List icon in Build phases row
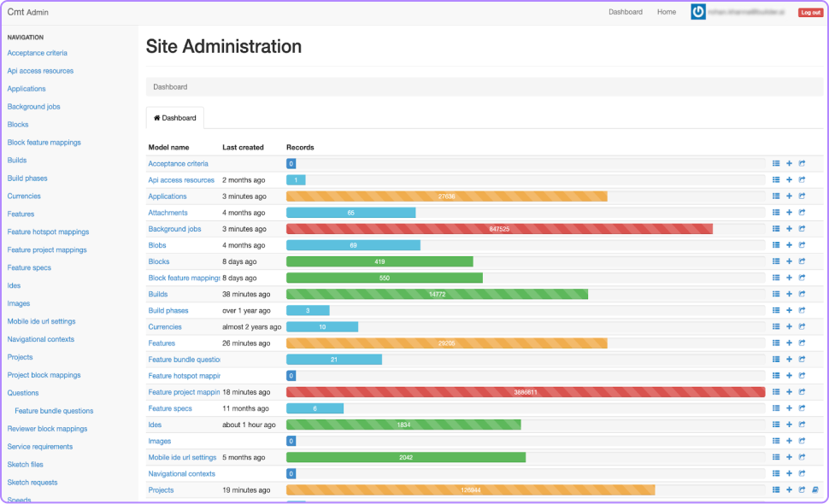This screenshot has height=504, width=829. point(776,311)
